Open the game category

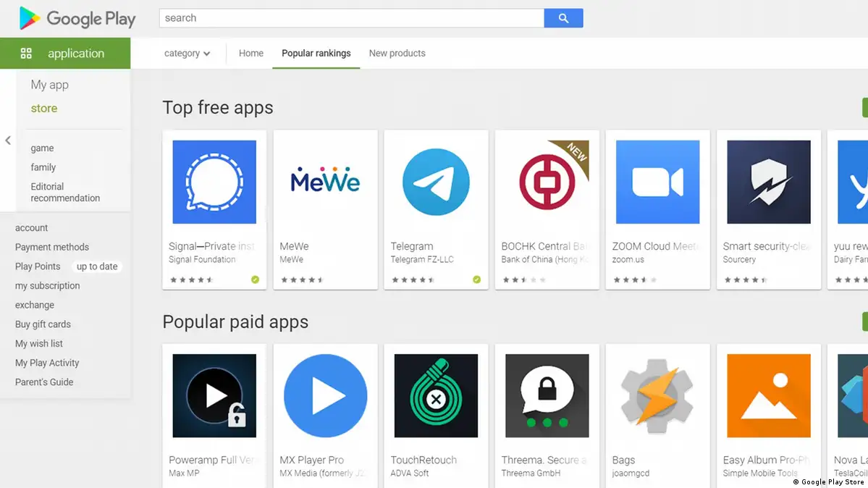[42, 148]
